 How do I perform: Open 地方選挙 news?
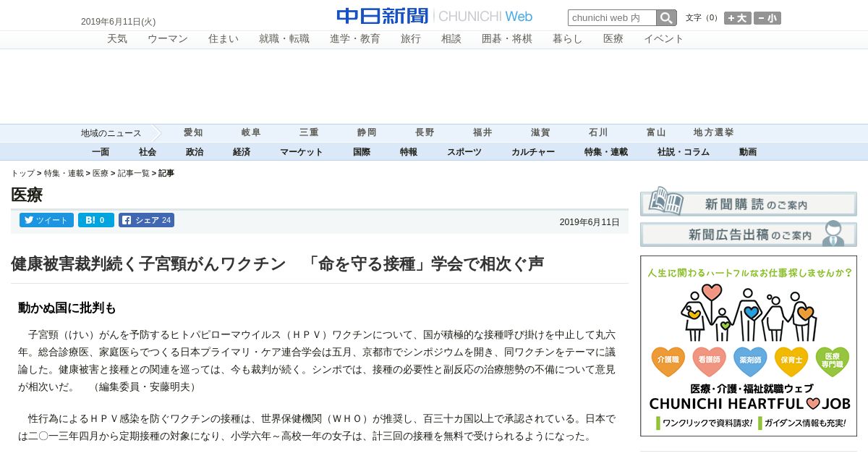coord(714,132)
